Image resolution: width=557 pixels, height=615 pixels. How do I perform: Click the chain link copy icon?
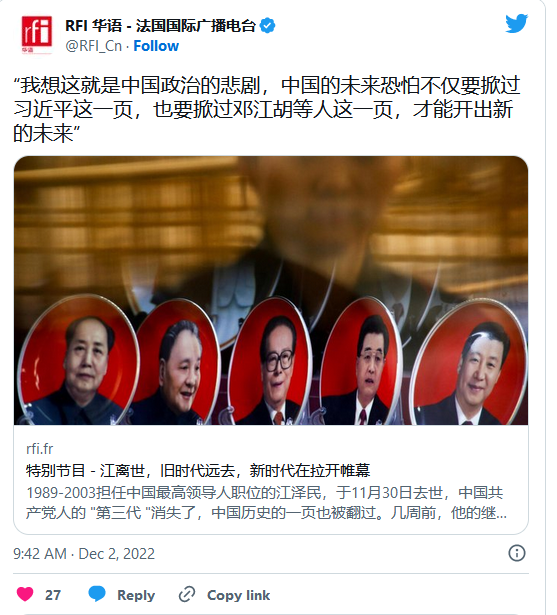(187, 595)
